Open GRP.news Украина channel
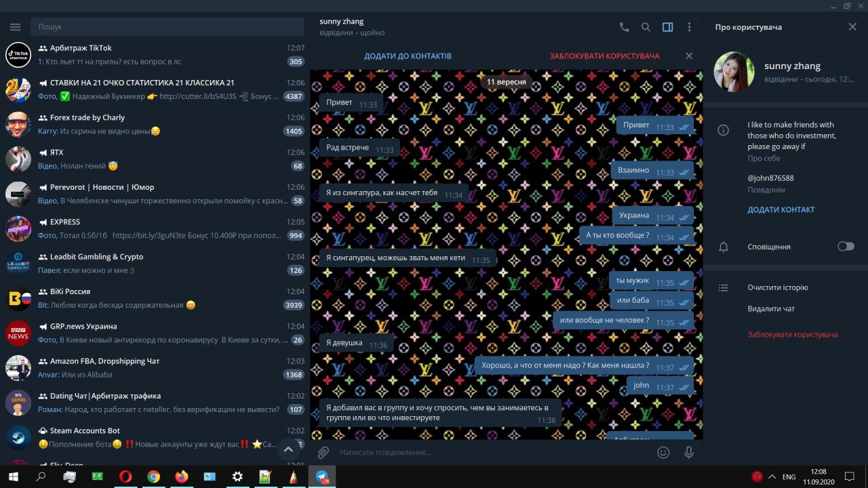 (155, 333)
